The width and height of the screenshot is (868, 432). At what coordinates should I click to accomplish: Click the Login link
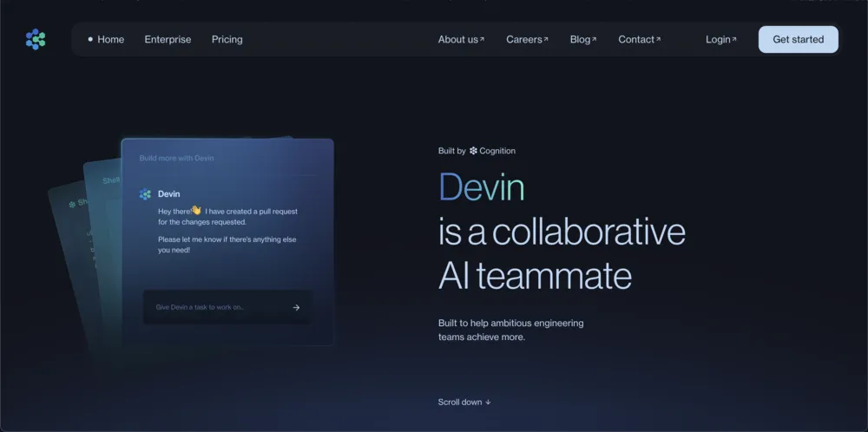click(x=720, y=39)
